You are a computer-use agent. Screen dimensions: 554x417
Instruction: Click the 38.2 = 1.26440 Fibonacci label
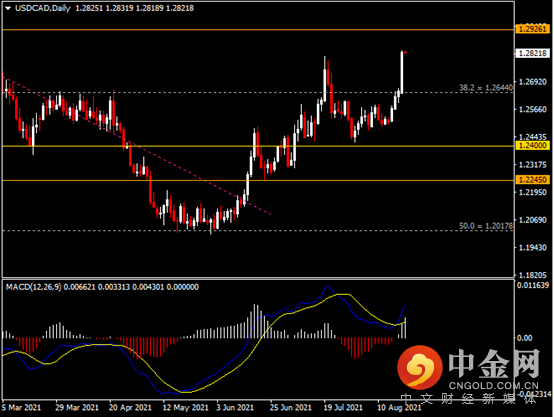click(x=486, y=87)
